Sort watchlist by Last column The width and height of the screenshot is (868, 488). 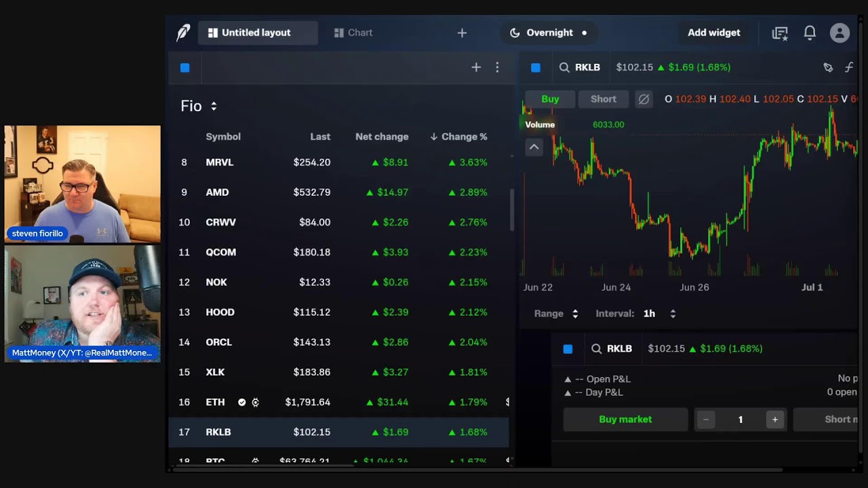point(320,136)
